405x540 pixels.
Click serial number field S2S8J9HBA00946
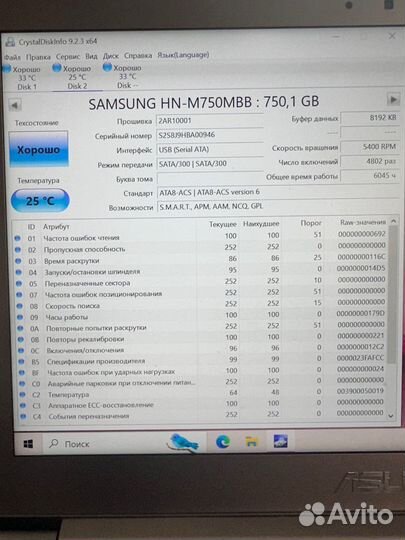click(210, 135)
